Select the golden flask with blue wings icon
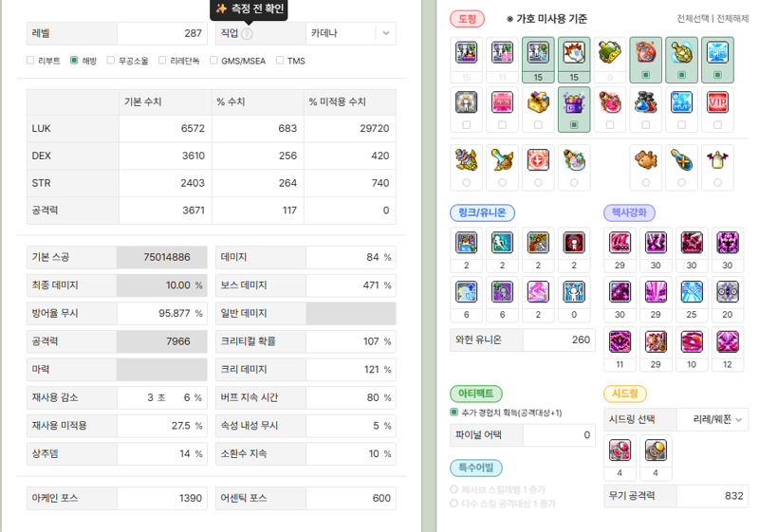Image resolution: width=759 pixels, height=532 pixels. click(x=681, y=52)
